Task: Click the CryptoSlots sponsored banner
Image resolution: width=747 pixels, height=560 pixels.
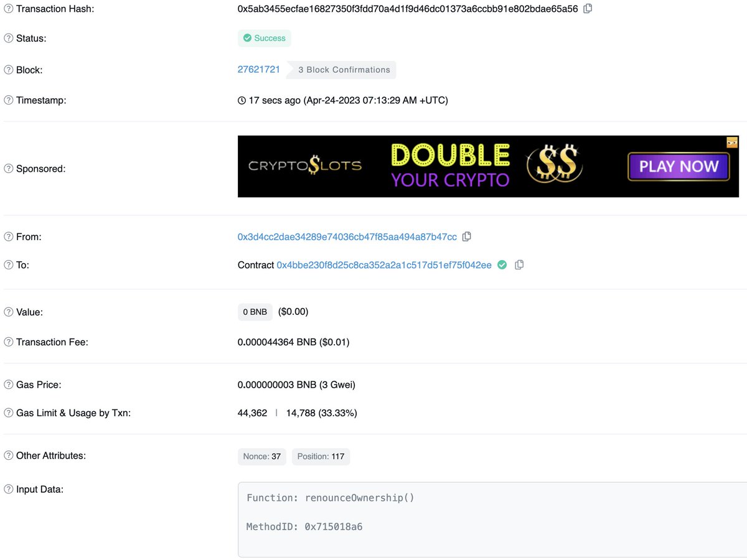Action: click(x=488, y=166)
